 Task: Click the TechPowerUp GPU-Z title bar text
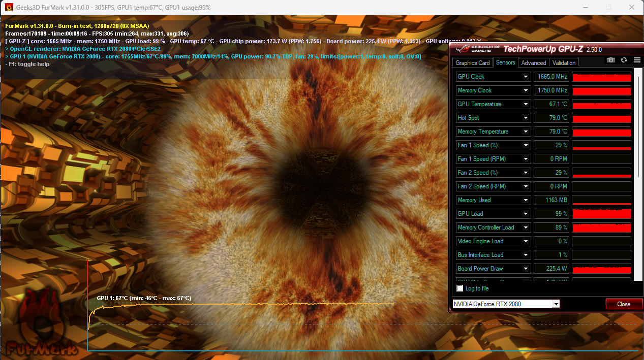tap(553, 49)
